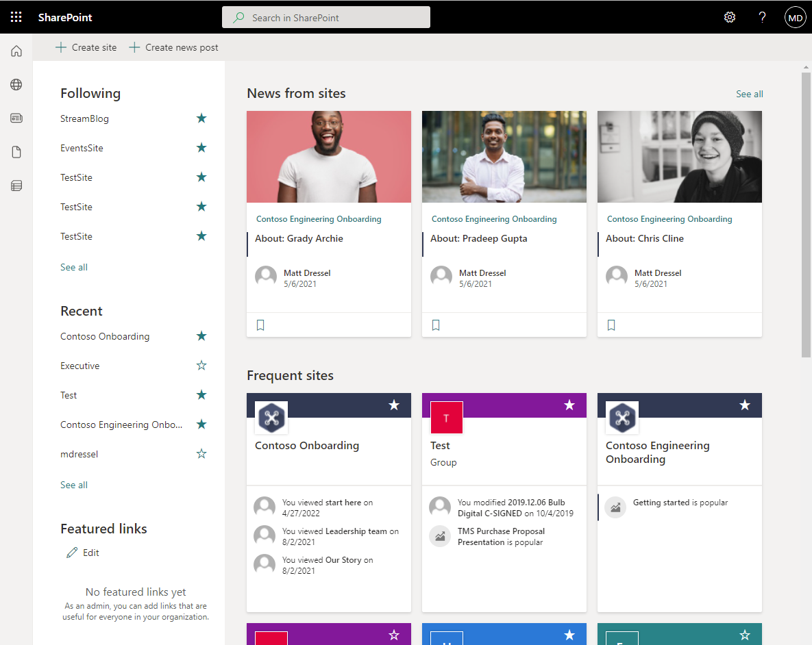Click the Chris Cline news photo thumbnail
Viewport: 812px width, 645px height.
coord(680,156)
